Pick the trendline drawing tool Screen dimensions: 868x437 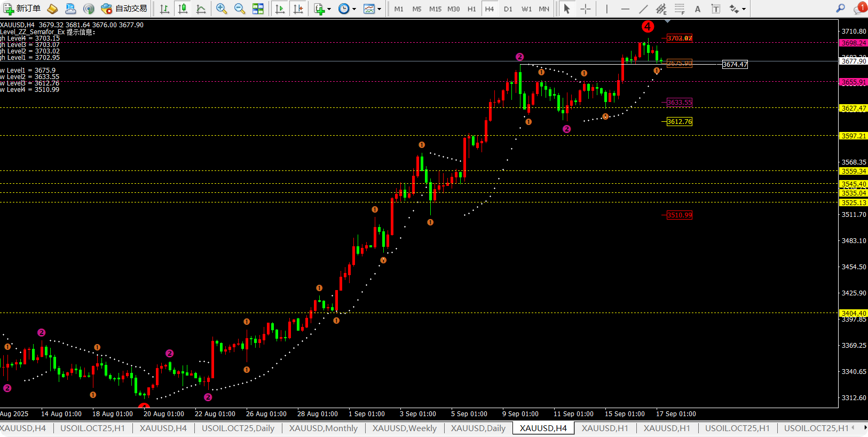643,9
